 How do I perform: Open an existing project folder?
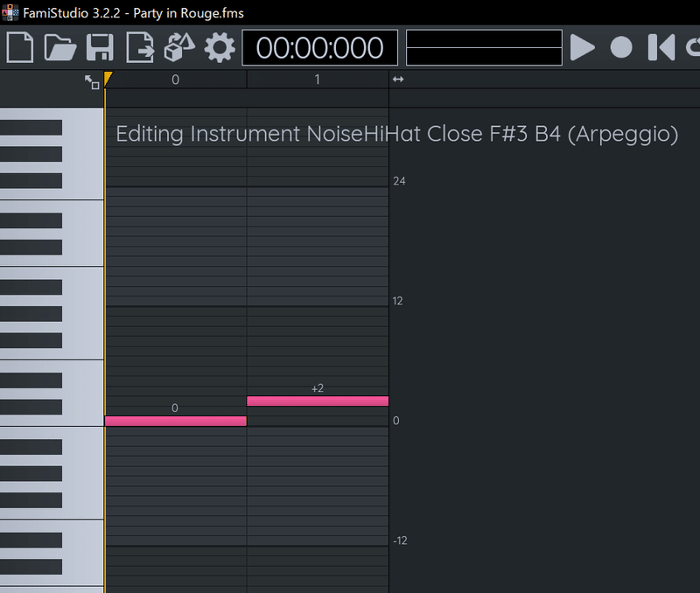point(59,47)
